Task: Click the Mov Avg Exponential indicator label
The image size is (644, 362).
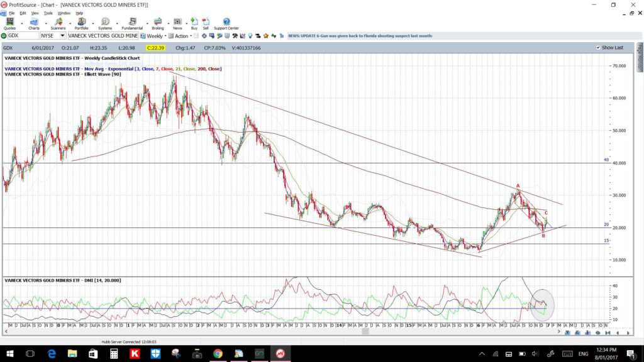Action: 113,69
